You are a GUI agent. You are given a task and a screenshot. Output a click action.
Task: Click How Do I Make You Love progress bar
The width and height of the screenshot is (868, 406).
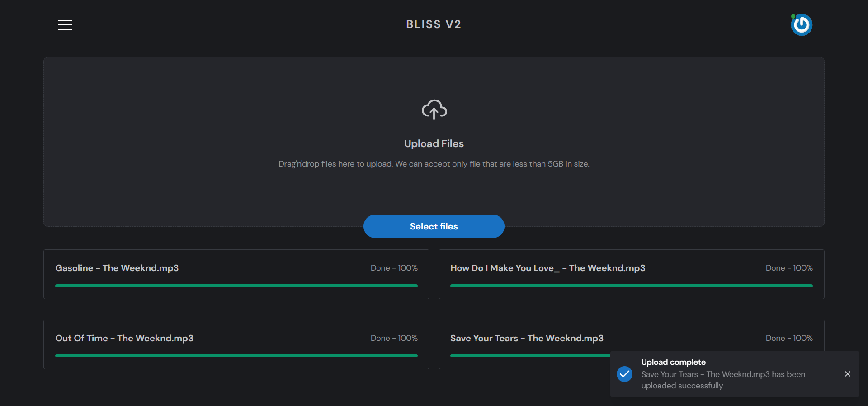(631, 286)
